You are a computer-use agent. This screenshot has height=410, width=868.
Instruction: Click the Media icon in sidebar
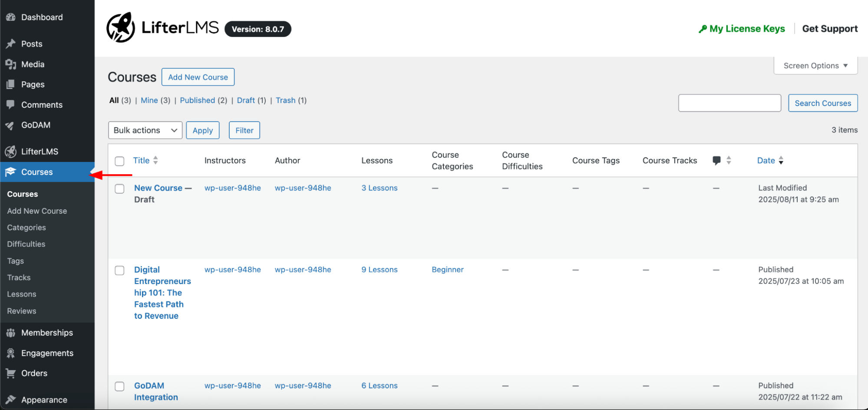[10, 64]
